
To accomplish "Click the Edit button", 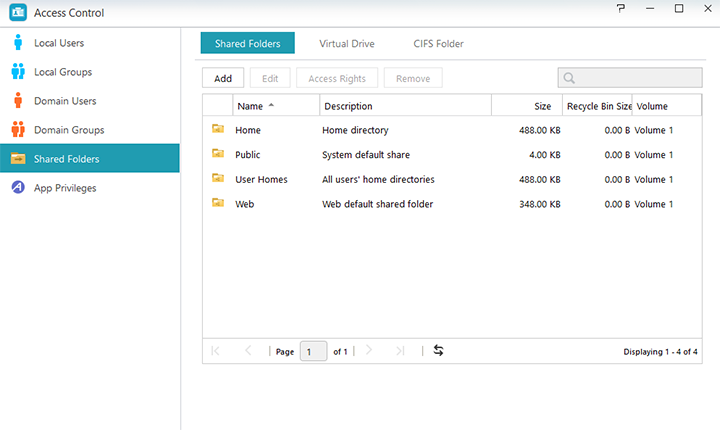I will [x=270, y=78].
